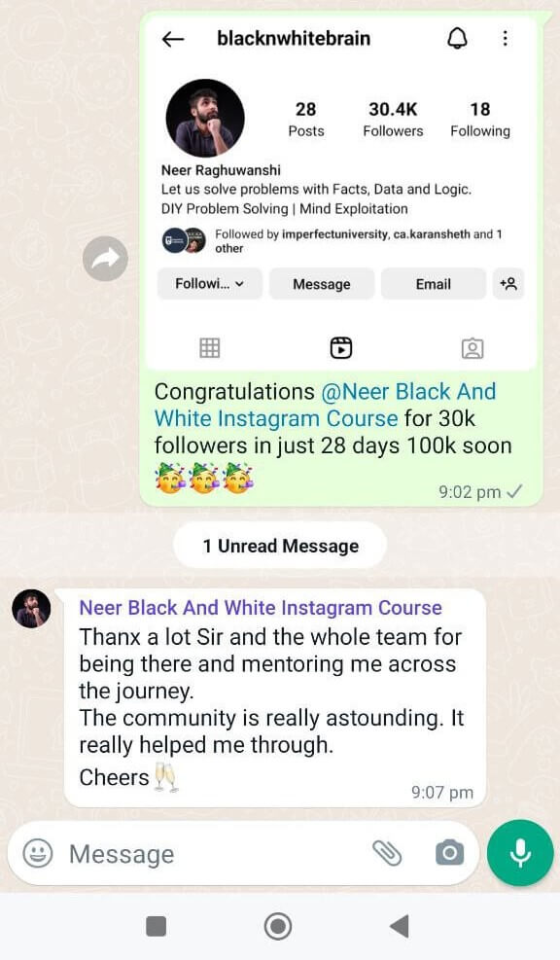The image size is (560, 960).
Task: Tap the Email button
Action: click(x=434, y=284)
